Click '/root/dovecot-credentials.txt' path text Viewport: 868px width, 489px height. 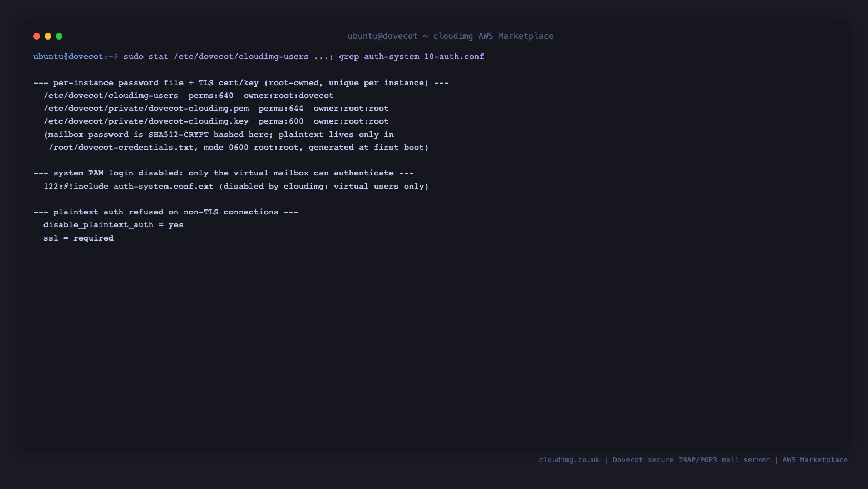[x=121, y=148]
